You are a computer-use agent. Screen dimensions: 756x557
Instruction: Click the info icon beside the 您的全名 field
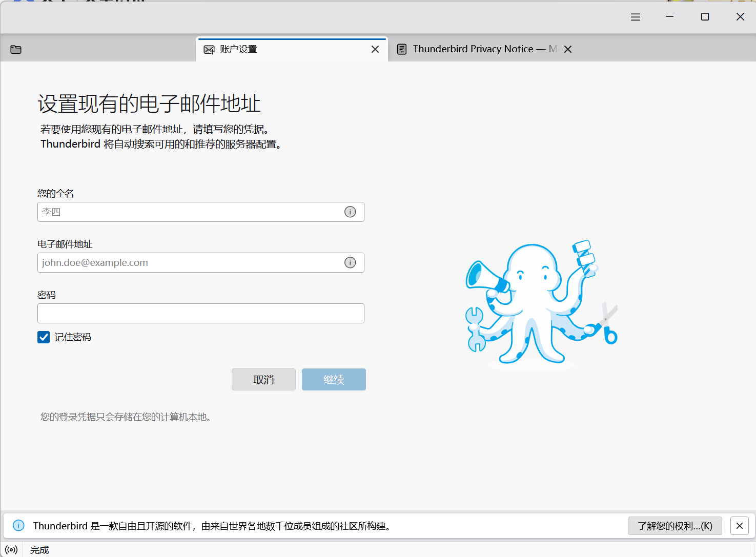(x=350, y=212)
